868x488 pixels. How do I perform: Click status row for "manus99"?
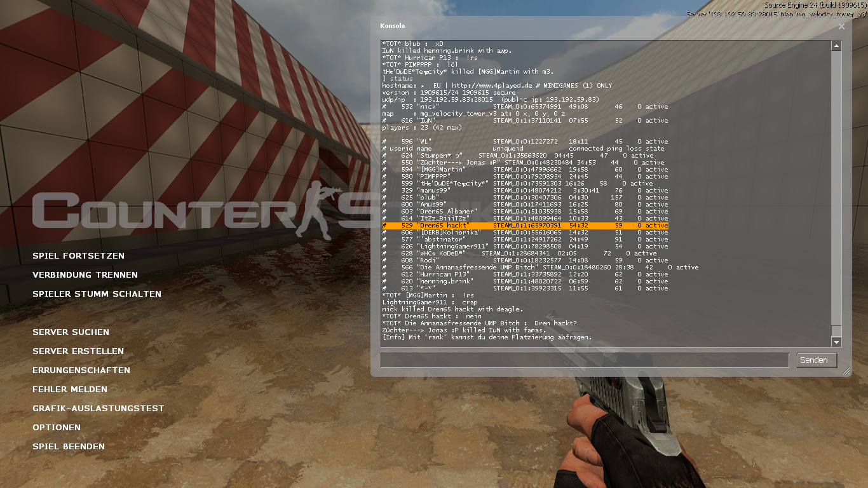[525, 191]
